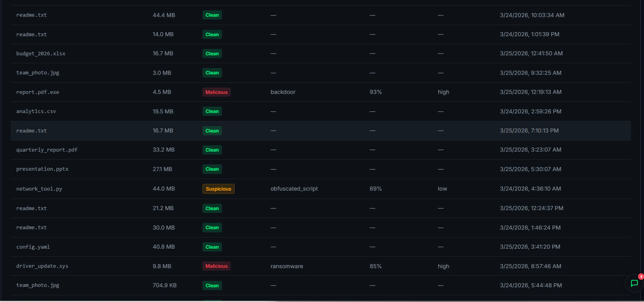Image resolution: width=644 pixels, height=302 pixels.
Task: Click the 85% confidence value
Action: tap(376, 266)
